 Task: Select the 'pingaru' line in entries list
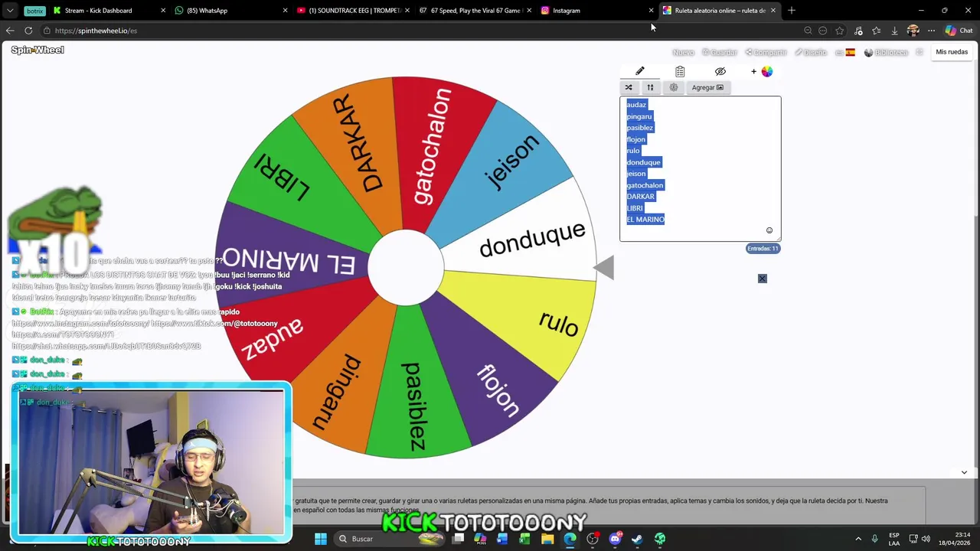point(639,116)
